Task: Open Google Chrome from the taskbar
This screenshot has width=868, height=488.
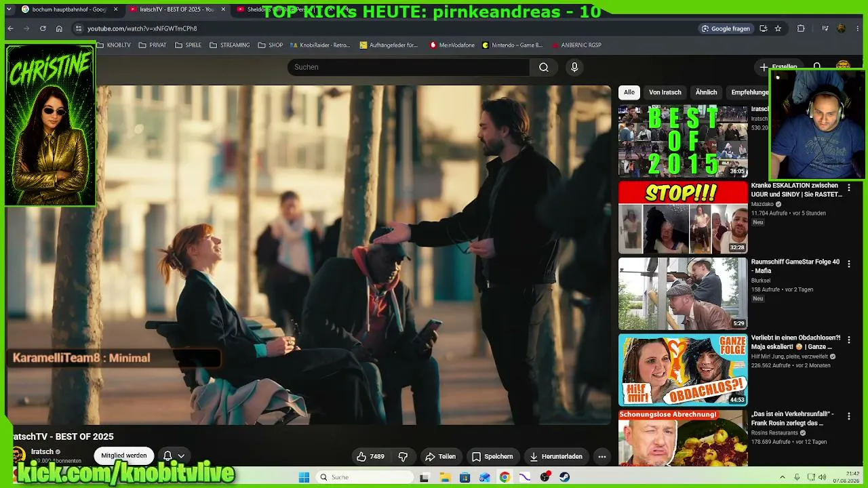Action: tap(505, 477)
